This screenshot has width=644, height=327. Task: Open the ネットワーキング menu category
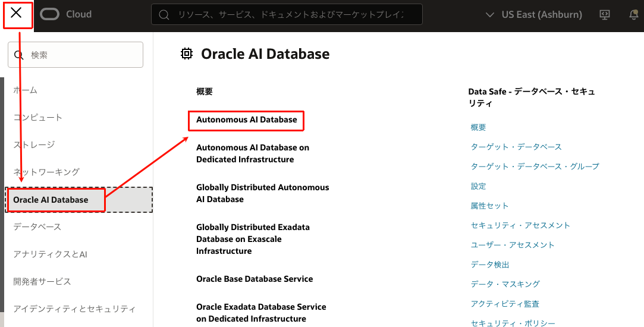[x=46, y=172]
